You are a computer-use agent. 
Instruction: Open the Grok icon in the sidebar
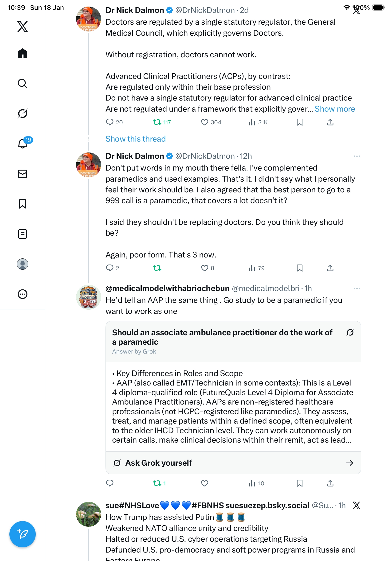pyautogui.click(x=23, y=113)
